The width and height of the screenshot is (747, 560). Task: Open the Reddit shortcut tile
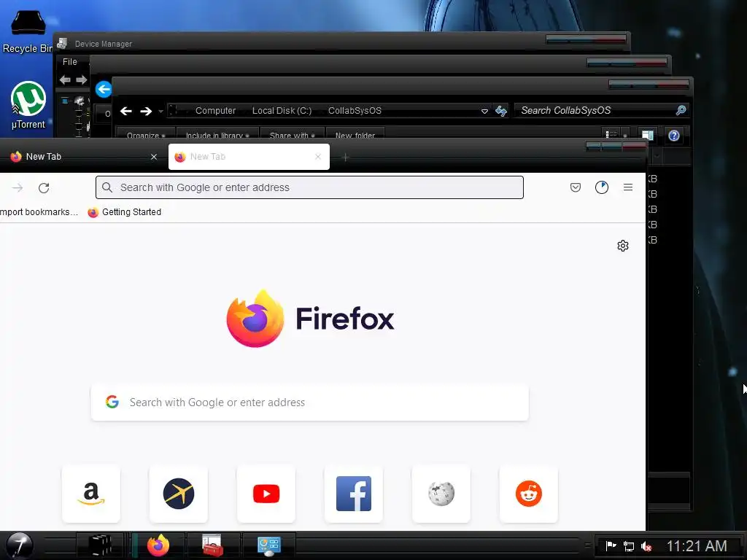click(529, 494)
